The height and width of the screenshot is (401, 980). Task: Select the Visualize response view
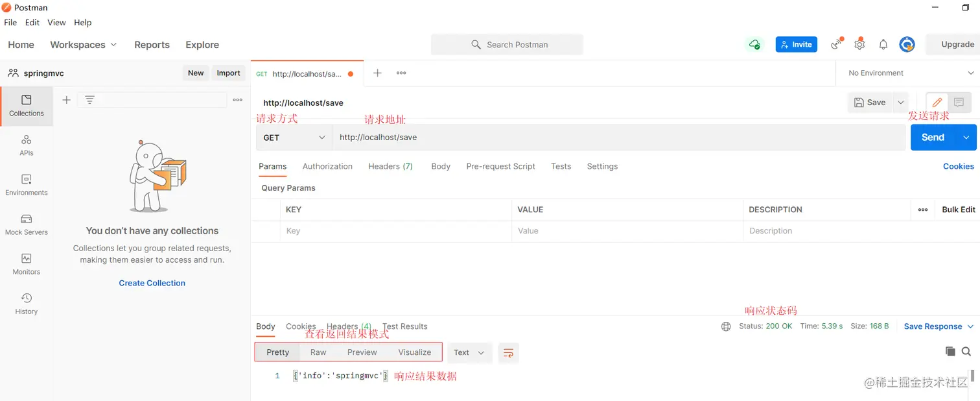[415, 352]
